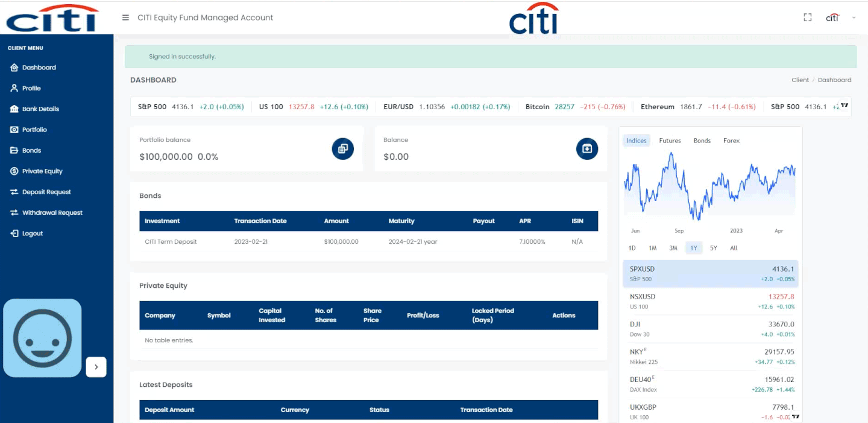The height and width of the screenshot is (423, 868).
Task: Switch to Indices tab in market widget
Action: click(x=636, y=141)
